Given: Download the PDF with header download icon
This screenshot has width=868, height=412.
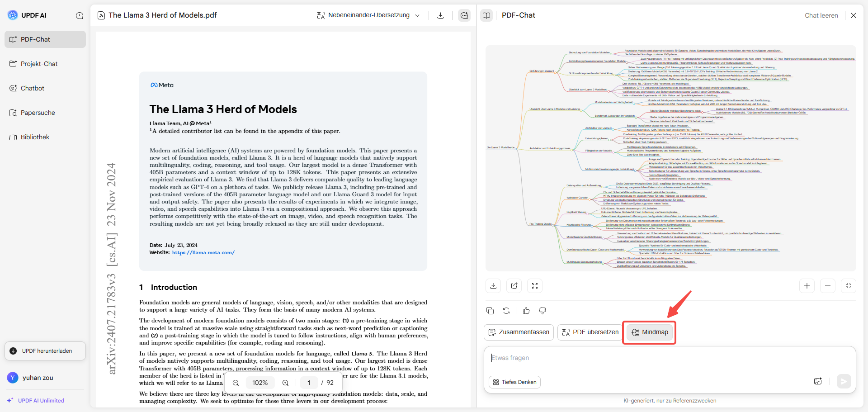Looking at the screenshot, I should pos(440,15).
